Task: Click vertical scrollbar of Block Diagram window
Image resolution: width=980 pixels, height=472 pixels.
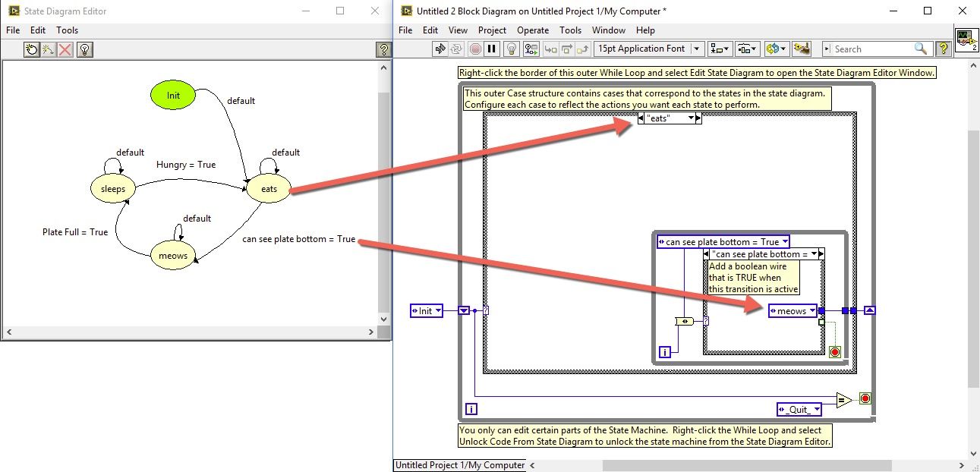Action: pos(974,258)
